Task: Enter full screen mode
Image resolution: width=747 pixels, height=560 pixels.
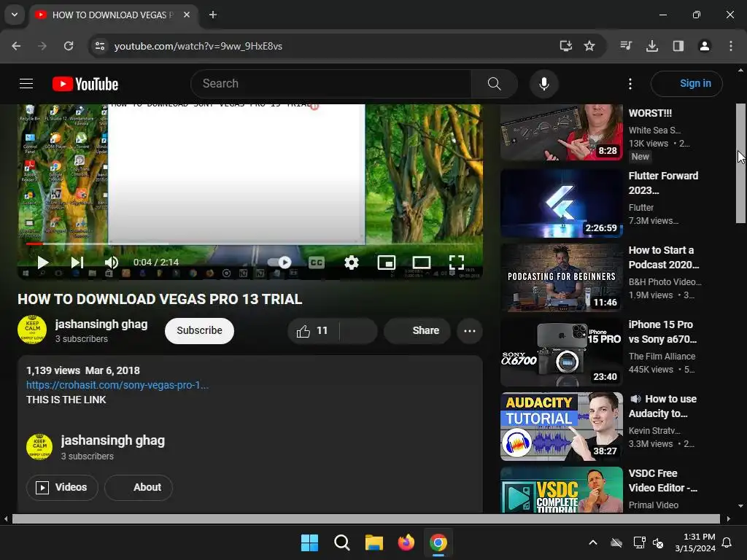Action: click(457, 262)
